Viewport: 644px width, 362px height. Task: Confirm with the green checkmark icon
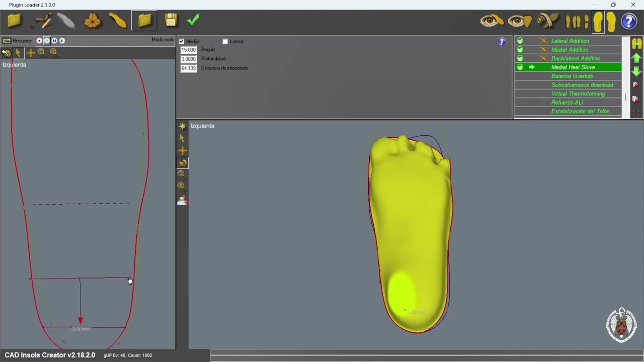193,20
